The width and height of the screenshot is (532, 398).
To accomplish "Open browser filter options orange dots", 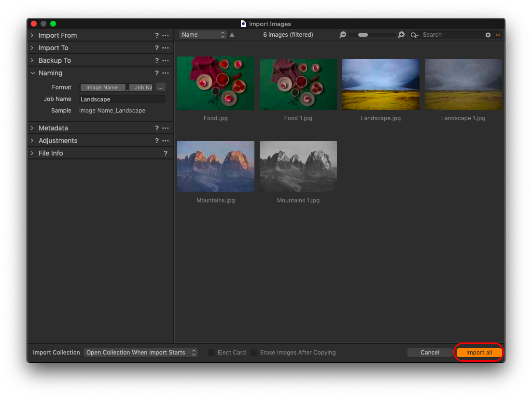I will coord(498,35).
